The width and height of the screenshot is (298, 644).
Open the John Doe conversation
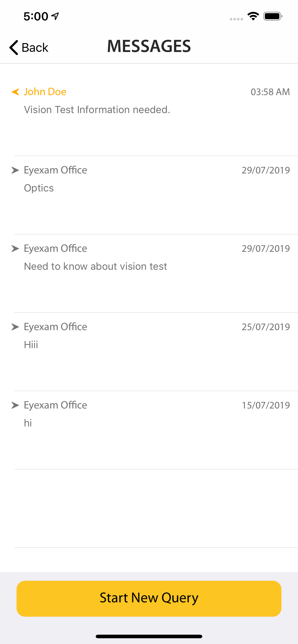pos(45,92)
